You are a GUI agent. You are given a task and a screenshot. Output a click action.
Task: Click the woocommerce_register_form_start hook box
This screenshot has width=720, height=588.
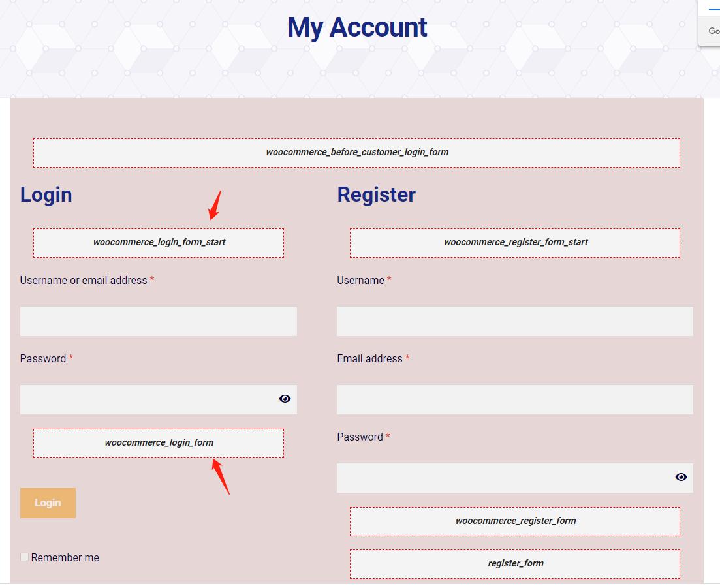(x=515, y=243)
